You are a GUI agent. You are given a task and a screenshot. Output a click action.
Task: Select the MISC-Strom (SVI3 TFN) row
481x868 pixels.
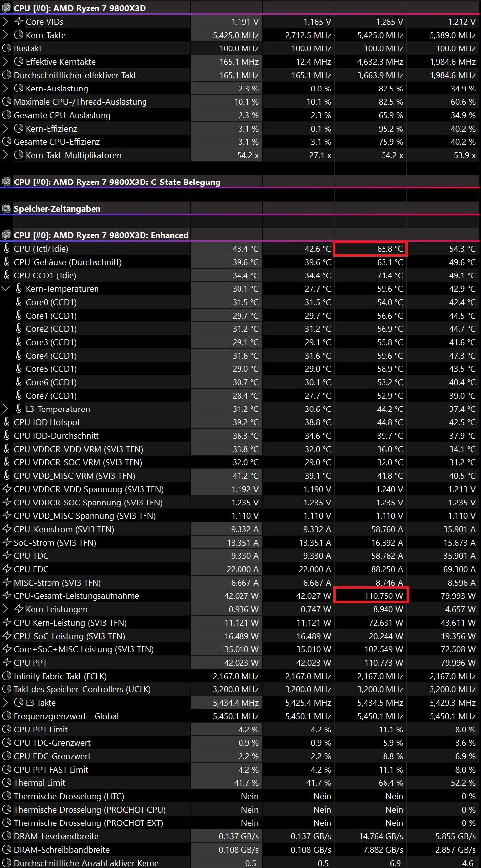[x=240, y=583]
